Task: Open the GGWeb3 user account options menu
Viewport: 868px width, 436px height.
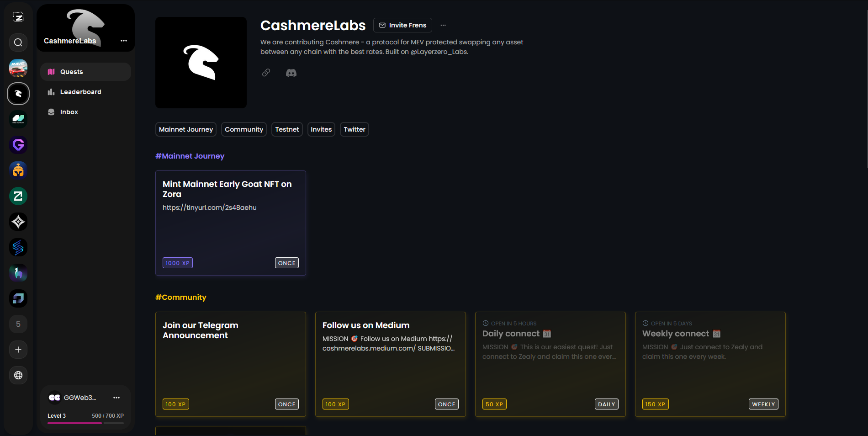Action: (116, 398)
